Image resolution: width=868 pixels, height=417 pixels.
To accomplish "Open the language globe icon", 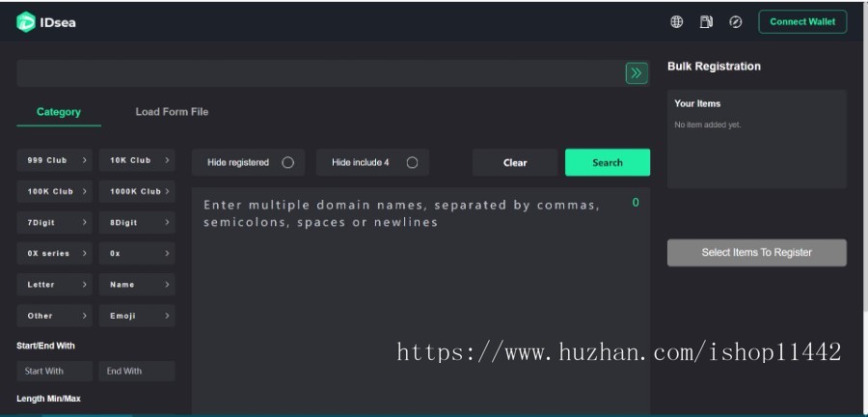I will [676, 22].
